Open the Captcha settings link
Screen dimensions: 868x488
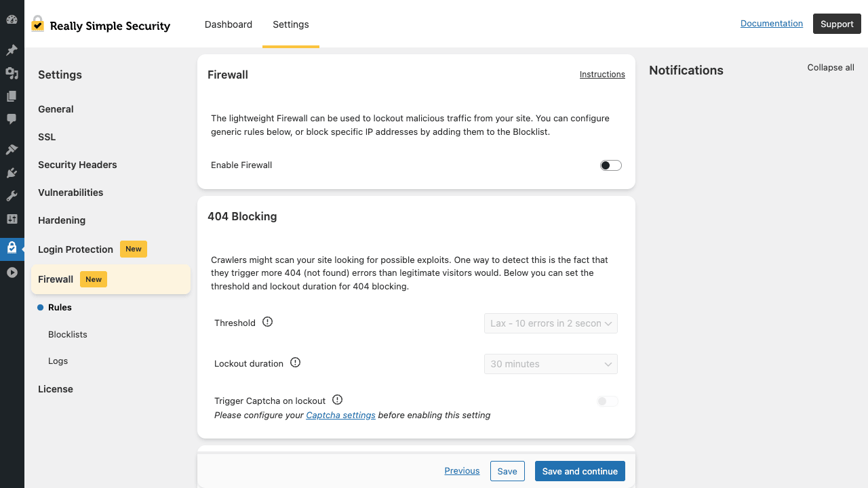point(340,415)
